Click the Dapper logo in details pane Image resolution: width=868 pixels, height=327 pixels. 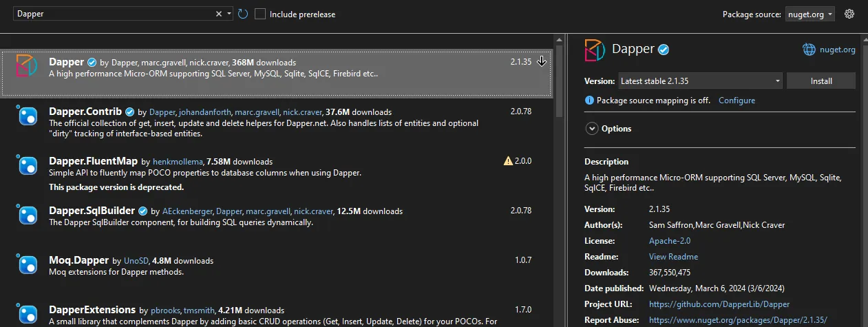pyautogui.click(x=595, y=50)
